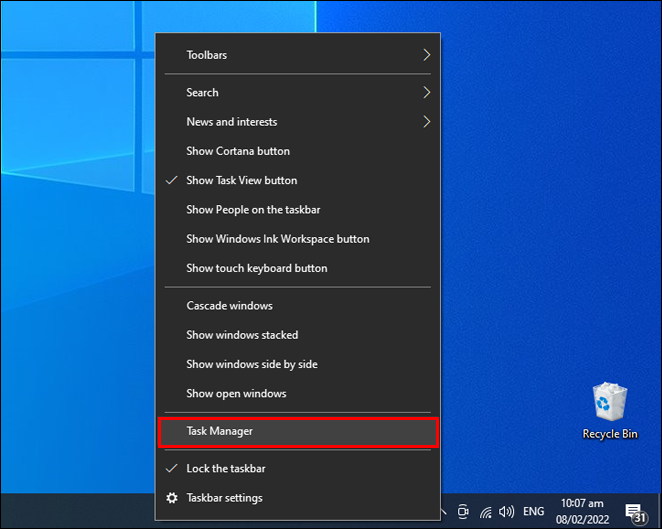Open the volume speaker tray icon
The width and height of the screenshot is (662, 529).
click(506, 512)
